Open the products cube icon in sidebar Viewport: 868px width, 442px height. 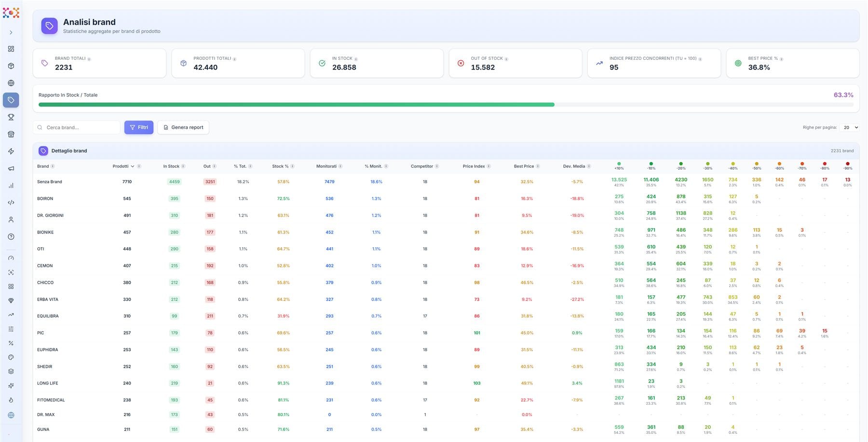[x=11, y=66]
